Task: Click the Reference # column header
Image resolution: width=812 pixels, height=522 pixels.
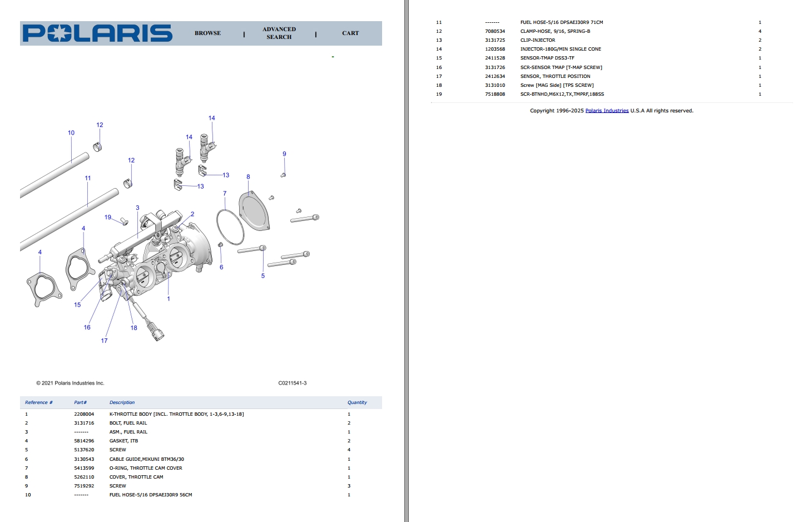Action: click(x=39, y=402)
